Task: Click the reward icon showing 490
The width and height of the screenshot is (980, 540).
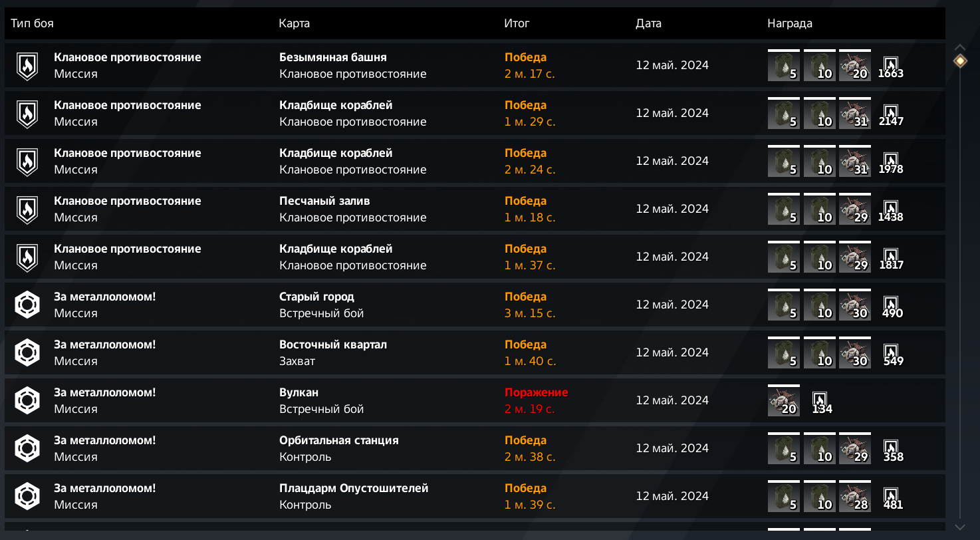Action: point(890,305)
